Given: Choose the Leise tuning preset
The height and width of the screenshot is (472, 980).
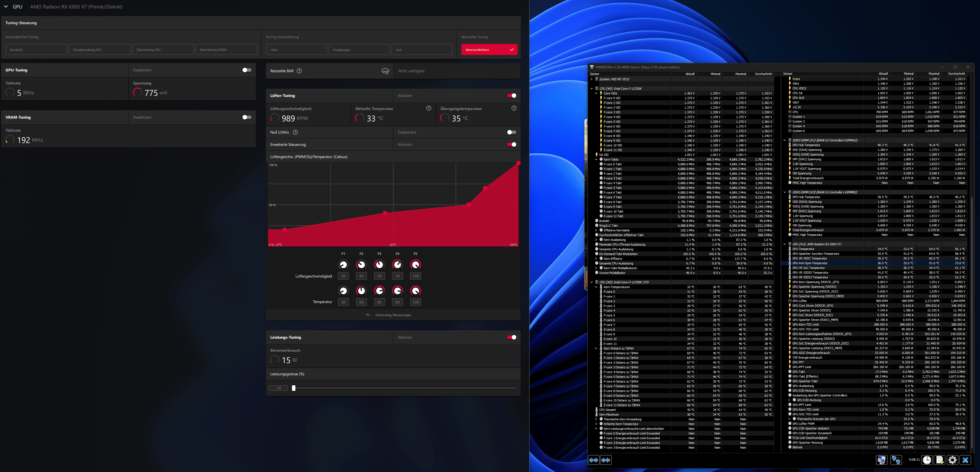Looking at the screenshot, I should point(296,49).
